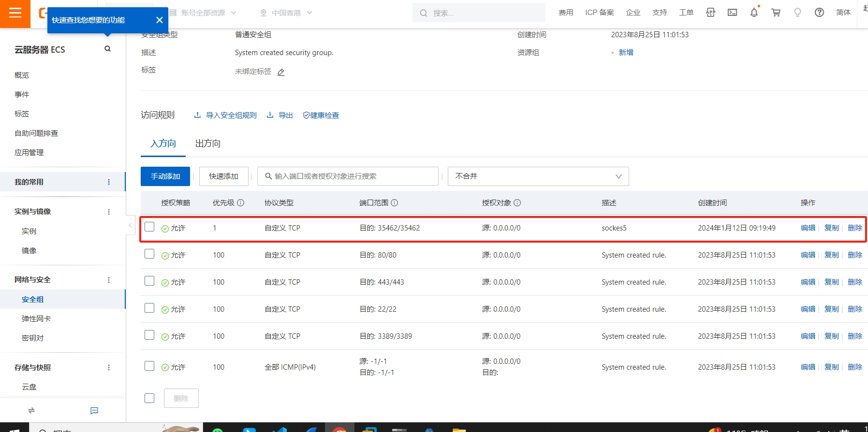Screen dimensions: 868x432
Task: Click 删除 link for port 3389 rule
Action: pos(854,336)
